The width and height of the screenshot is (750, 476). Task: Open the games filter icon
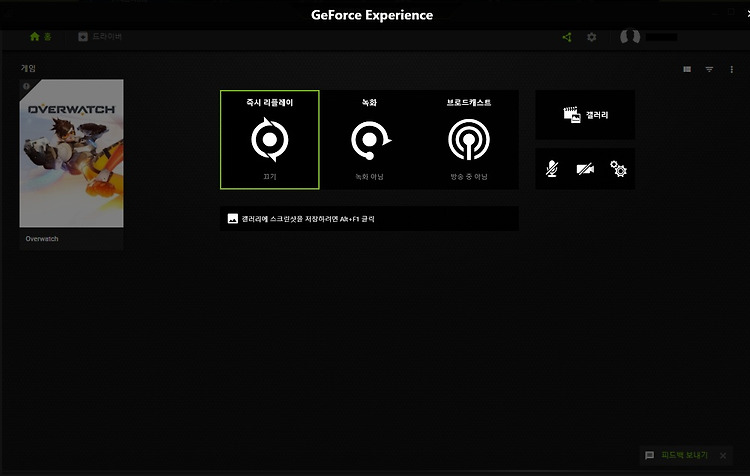(x=709, y=69)
